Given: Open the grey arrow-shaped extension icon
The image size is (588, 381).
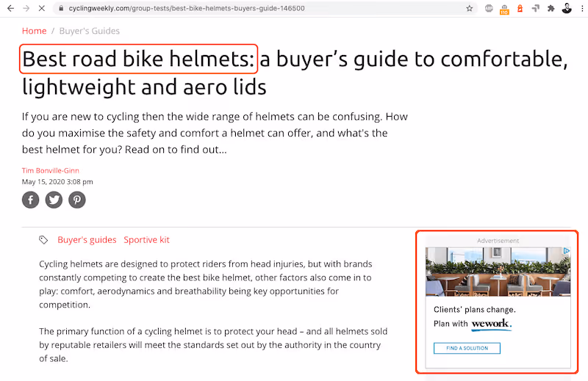Looking at the screenshot, I should pyautogui.click(x=536, y=8).
